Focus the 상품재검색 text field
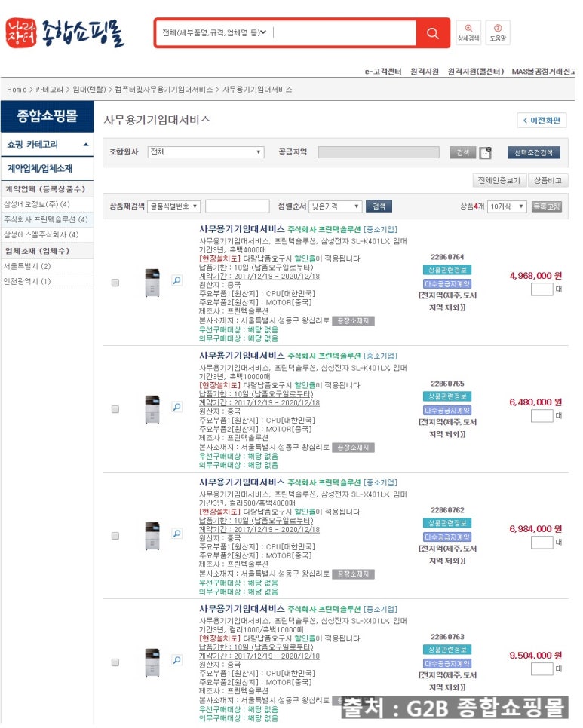 [237, 206]
